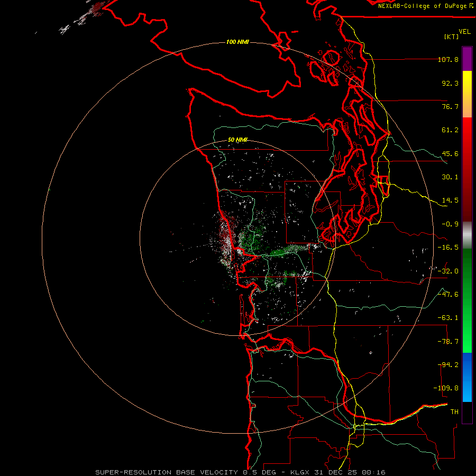
Task: Click the -0.9 scale value
Action: click(450, 224)
